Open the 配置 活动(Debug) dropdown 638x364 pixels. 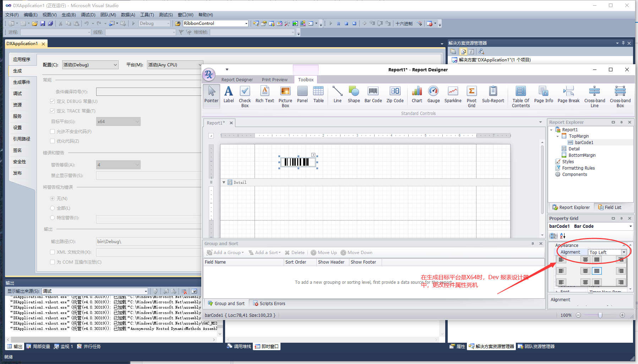(90, 65)
